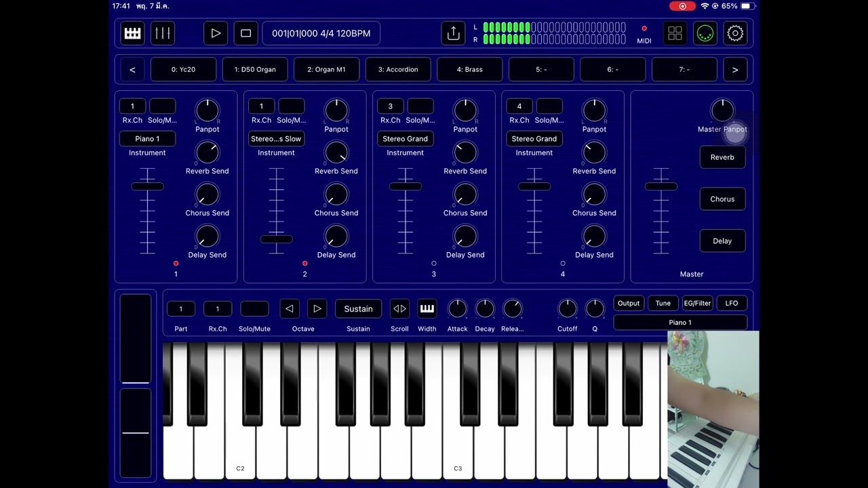Toggle part 1 Solo/Mute box

click(x=162, y=106)
